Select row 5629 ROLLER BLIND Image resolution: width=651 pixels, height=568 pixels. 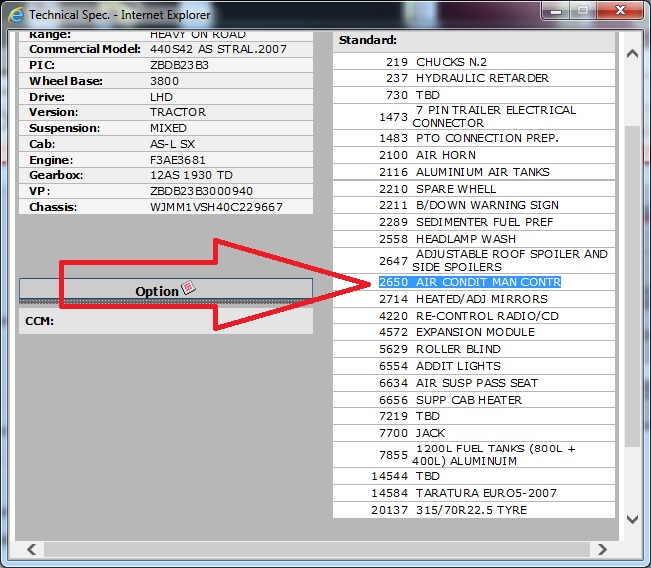point(474,349)
